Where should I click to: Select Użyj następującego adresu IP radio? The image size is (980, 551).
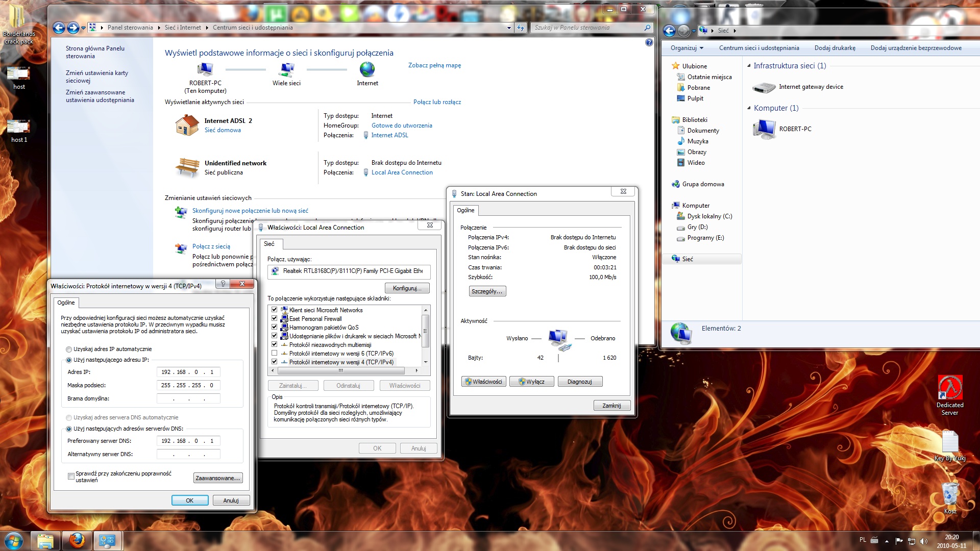coord(69,360)
